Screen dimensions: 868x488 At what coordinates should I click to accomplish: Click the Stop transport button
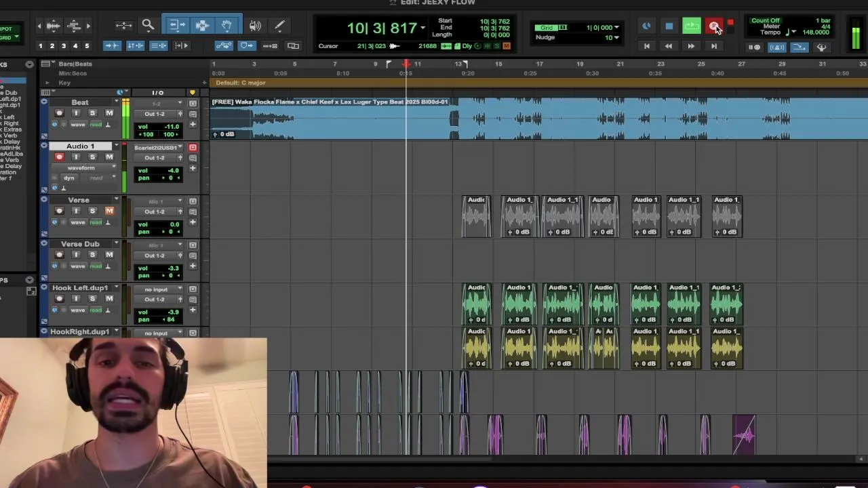click(669, 26)
